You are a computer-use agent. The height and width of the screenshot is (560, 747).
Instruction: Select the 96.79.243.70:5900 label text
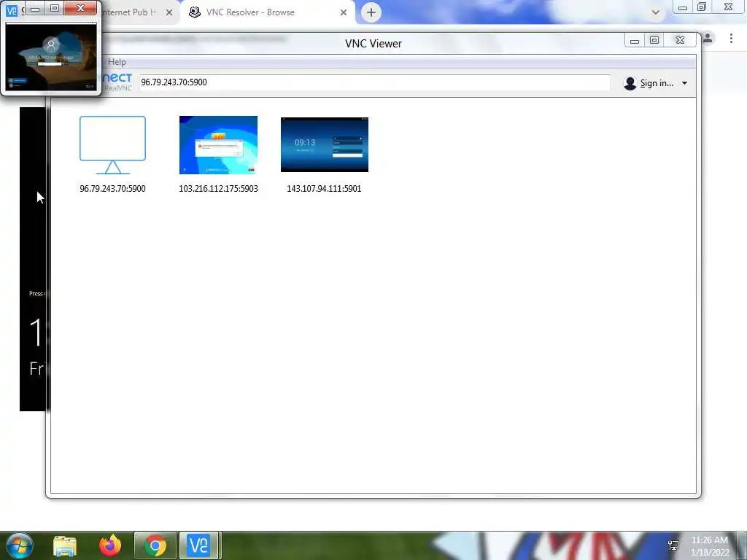[112, 189]
